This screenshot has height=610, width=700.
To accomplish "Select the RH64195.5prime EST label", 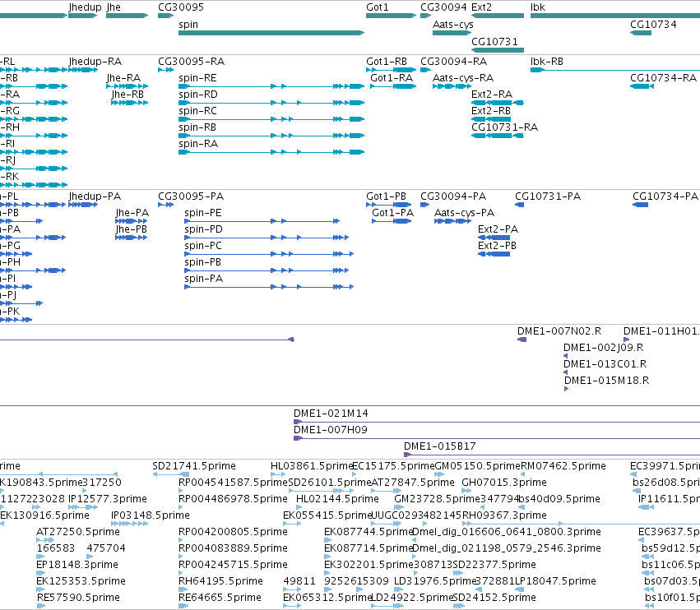I will point(220,581).
